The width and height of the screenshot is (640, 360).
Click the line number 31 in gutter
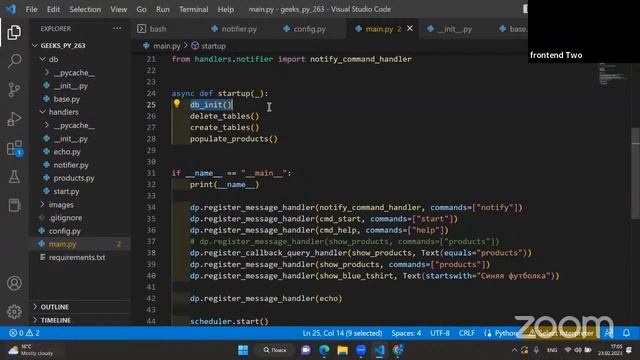pos(151,173)
